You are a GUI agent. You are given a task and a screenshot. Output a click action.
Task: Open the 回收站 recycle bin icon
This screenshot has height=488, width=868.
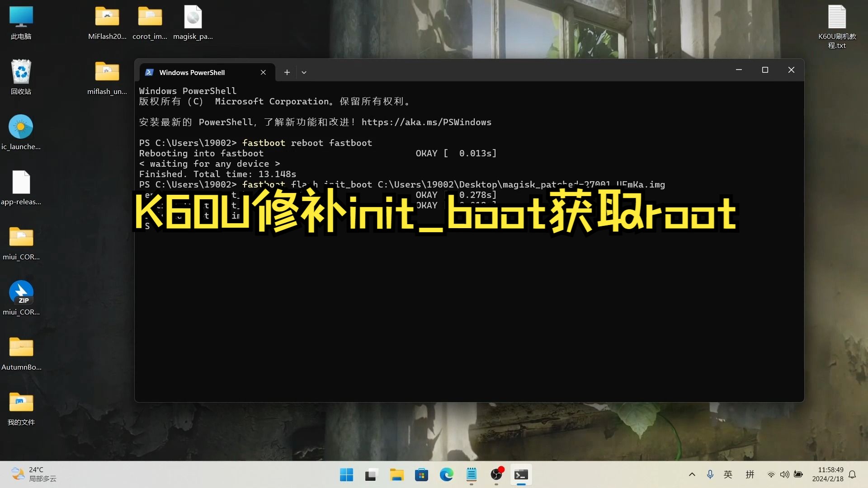(21, 77)
